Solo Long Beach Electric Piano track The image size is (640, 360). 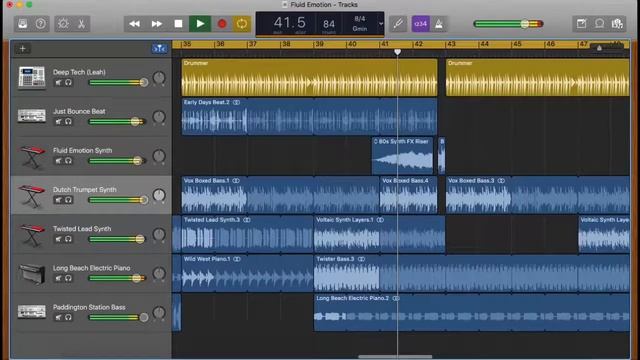click(x=68, y=278)
